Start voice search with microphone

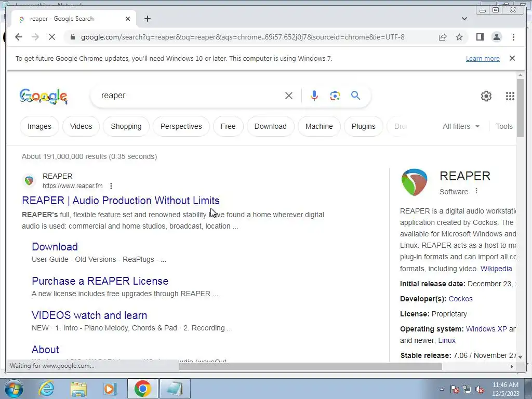(x=314, y=96)
